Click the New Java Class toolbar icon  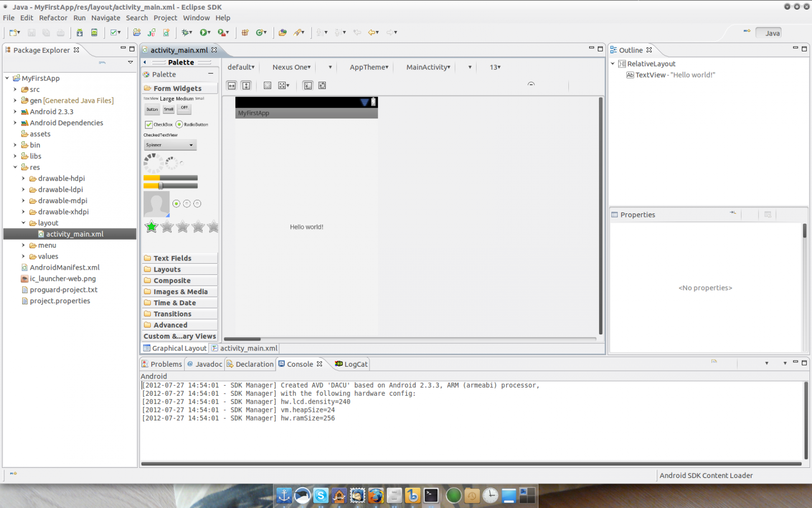pos(261,33)
